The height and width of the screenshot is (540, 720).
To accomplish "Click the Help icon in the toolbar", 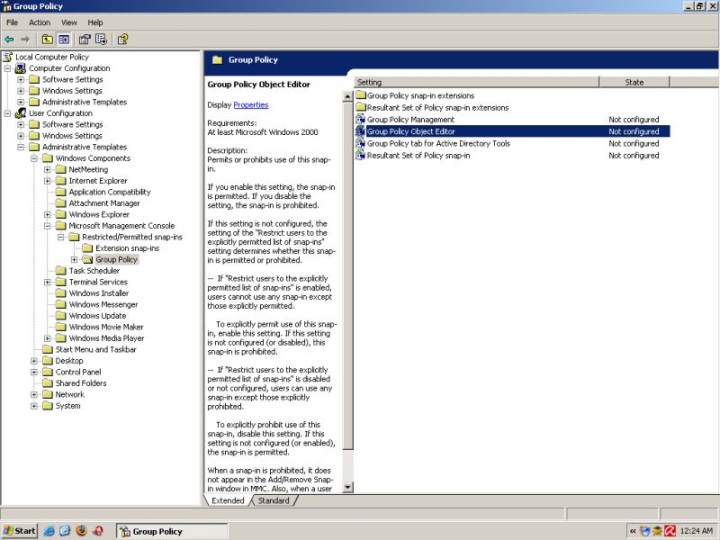I will point(122,39).
